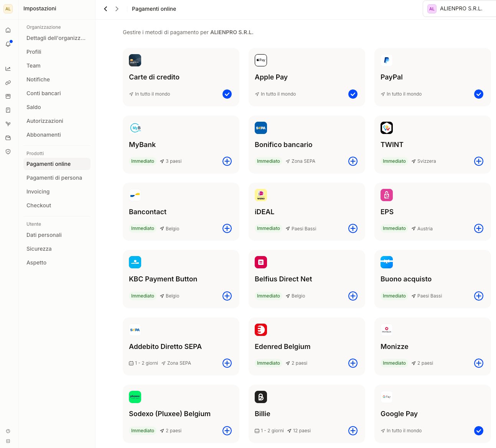Viewport: 496px width, 448px height.
Task: Click the iDEAL logo
Action: point(261,195)
